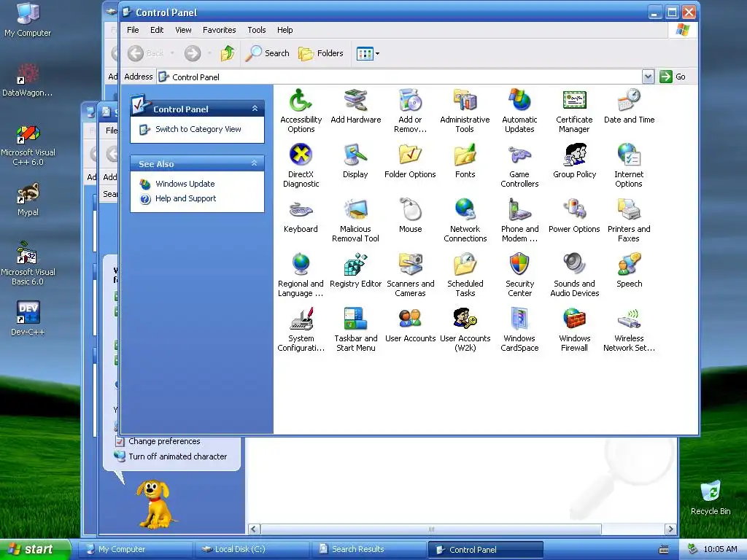Click the Search toolbar button

[x=267, y=53]
